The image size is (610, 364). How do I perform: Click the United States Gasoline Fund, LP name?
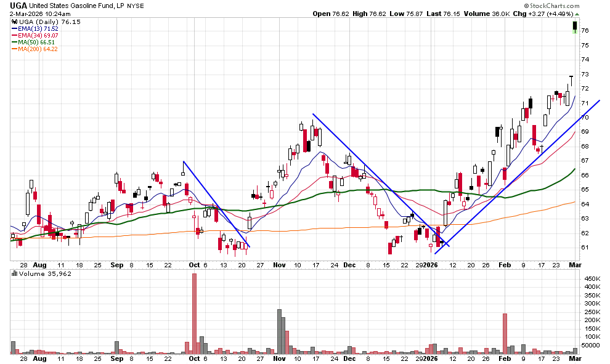(x=77, y=6)
